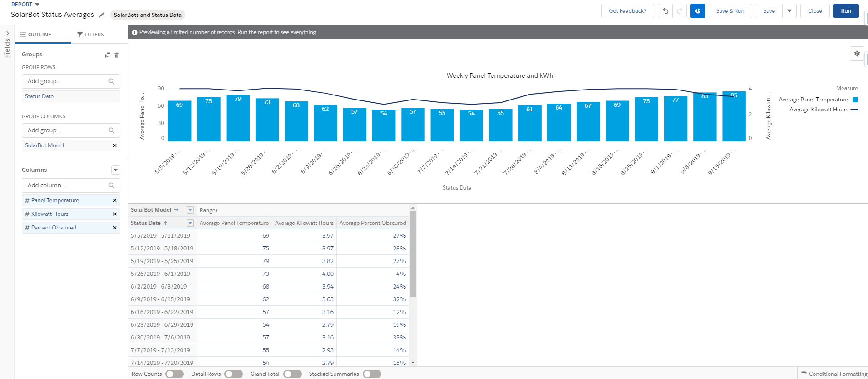Sort ascending arrow on Status Date header
This screenshot has height=379, width=868.
pyautogui.click(x=166, y=223)
